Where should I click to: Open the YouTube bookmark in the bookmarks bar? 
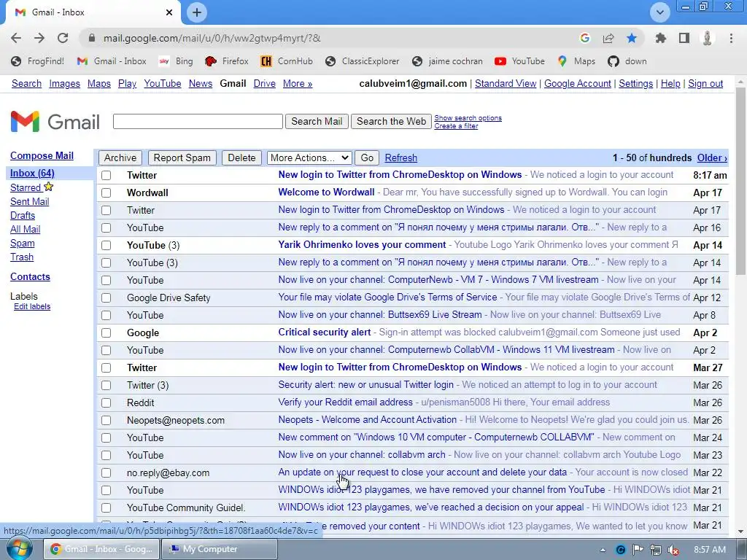[519, 61]
